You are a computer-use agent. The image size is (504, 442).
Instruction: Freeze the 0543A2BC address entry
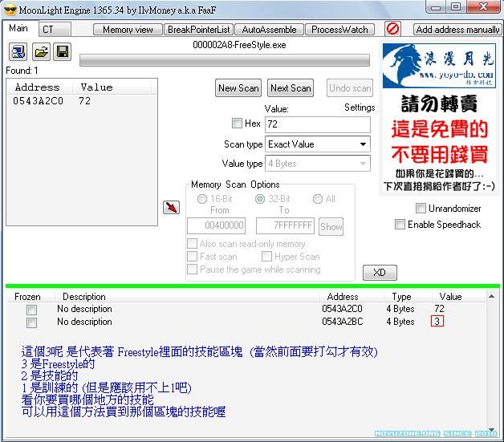31,322
